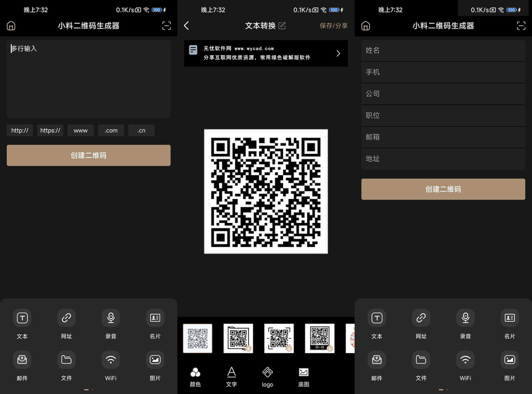
Task: Open the 邮件 email QR type icon
Action: click(x=22, y=359)
